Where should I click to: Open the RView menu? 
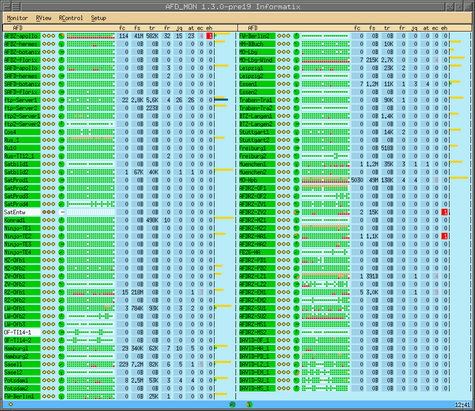click(x=43, y=18)
